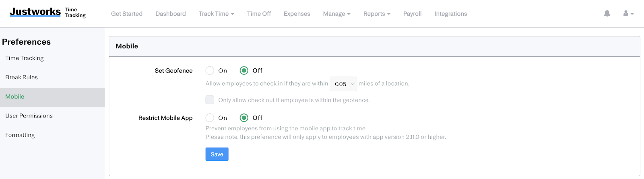Open the Payroll page
The height and width of the screenshot is (179, 644).
[x=413, y=14]
